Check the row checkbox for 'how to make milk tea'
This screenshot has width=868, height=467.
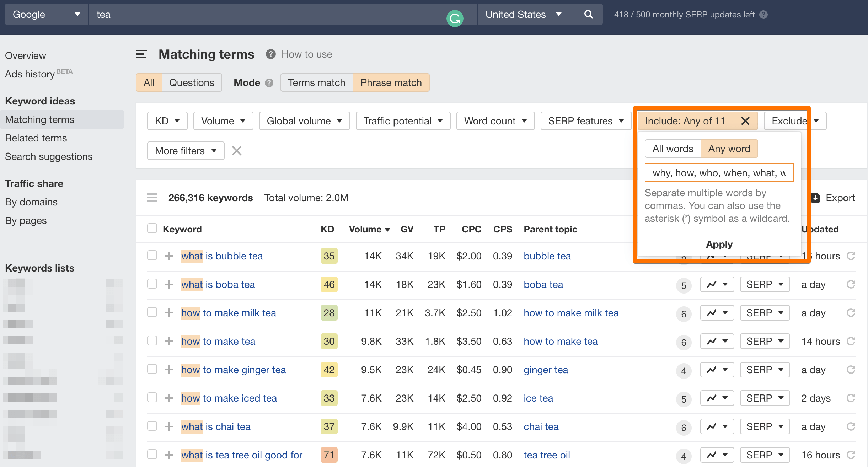152,312
